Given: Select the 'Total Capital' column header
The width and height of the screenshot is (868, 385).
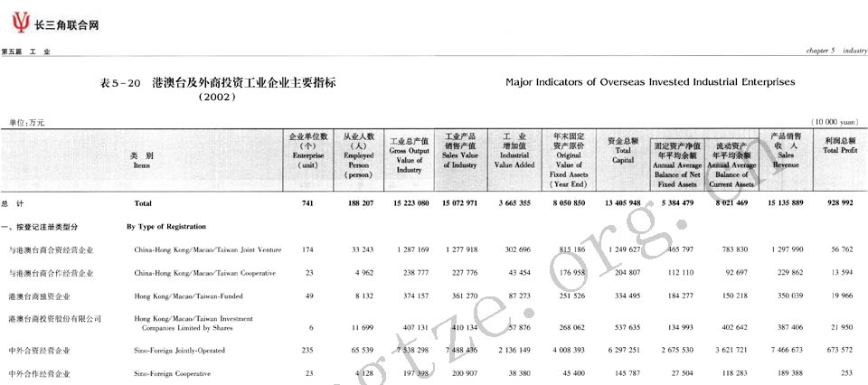Looking at the screenshot, I should point(623,155).
